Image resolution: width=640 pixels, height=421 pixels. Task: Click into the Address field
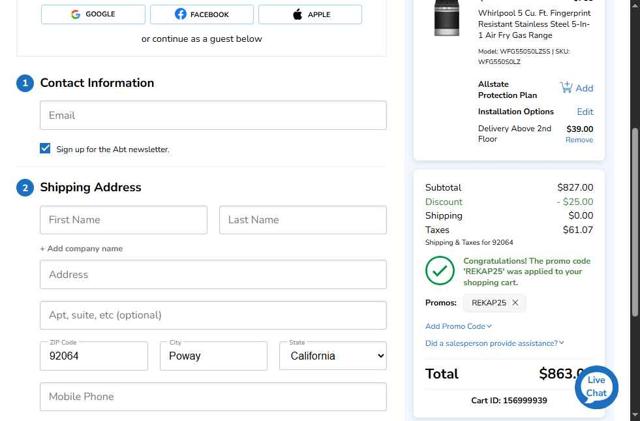pos(213,275)
